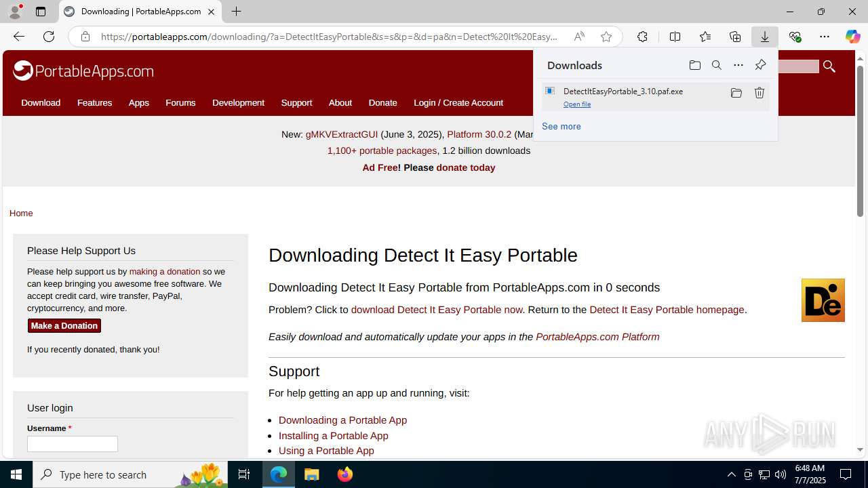Open the Apps menu
The width and height of the screenshot is (868, 488).
[138, 103]
